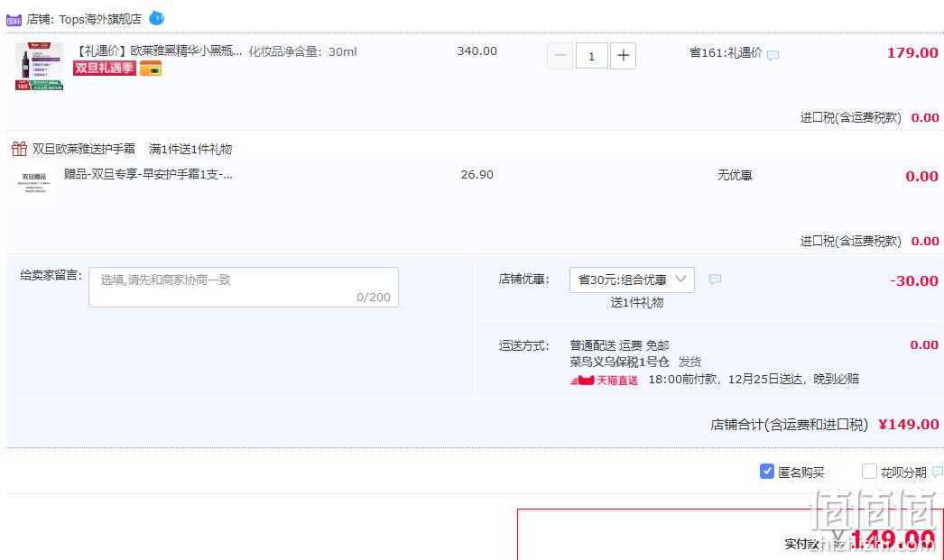Image resolution: width=944 pixels, height=560 pixels.
Task: Click the 运送方式 label
Action: pos(523,346)
